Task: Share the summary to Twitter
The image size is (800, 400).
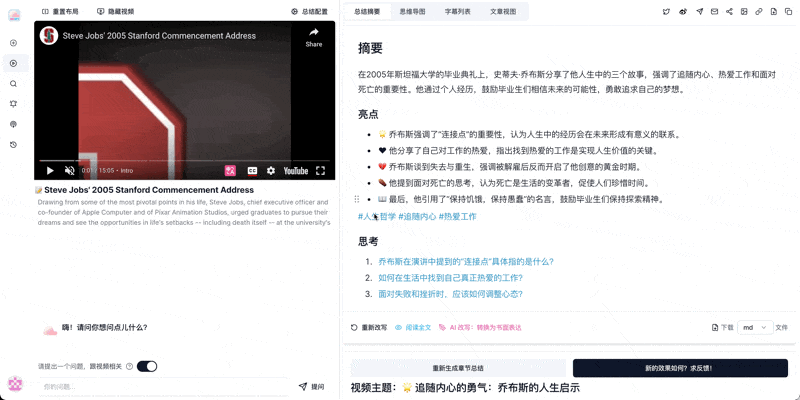Action: [667, 11]
